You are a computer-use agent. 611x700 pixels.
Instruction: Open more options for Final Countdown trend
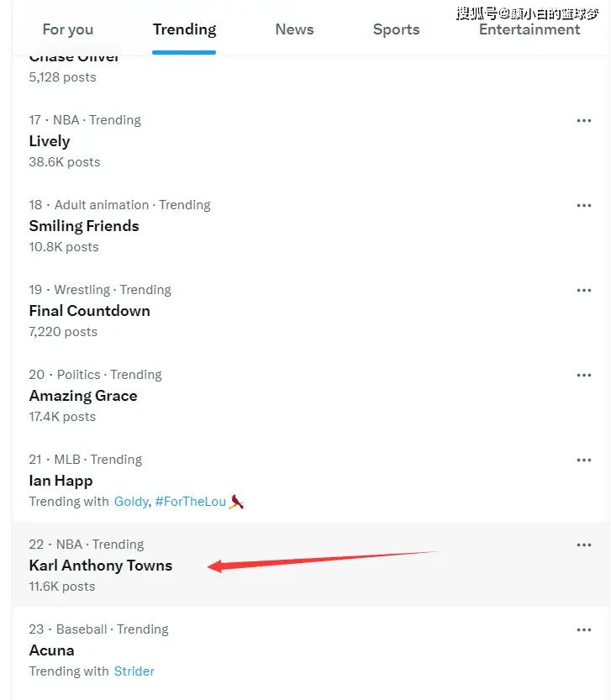[x=584, y=290]
